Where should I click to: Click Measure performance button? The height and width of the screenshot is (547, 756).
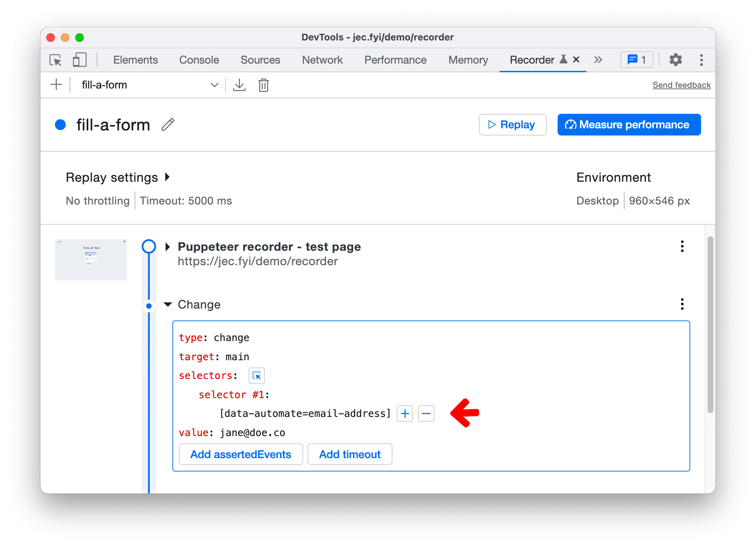[x=629, y=124]
